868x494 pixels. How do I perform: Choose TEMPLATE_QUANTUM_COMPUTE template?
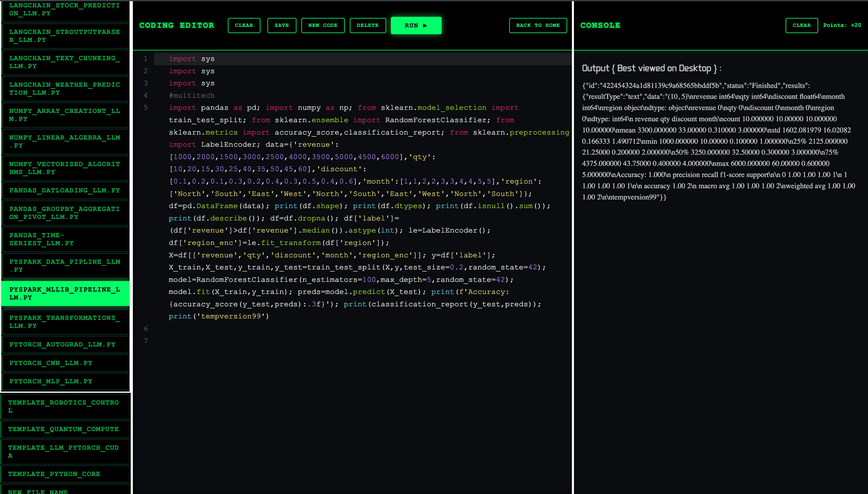click(x=66, y=430)
